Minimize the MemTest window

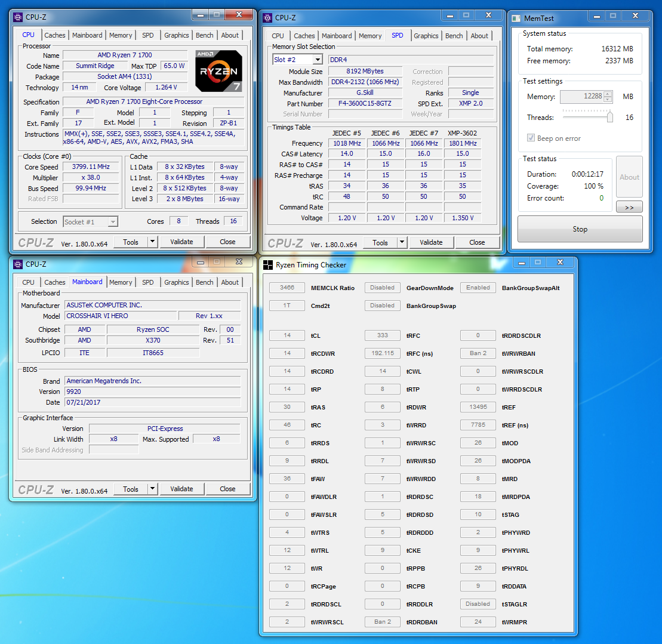(597, 16)
